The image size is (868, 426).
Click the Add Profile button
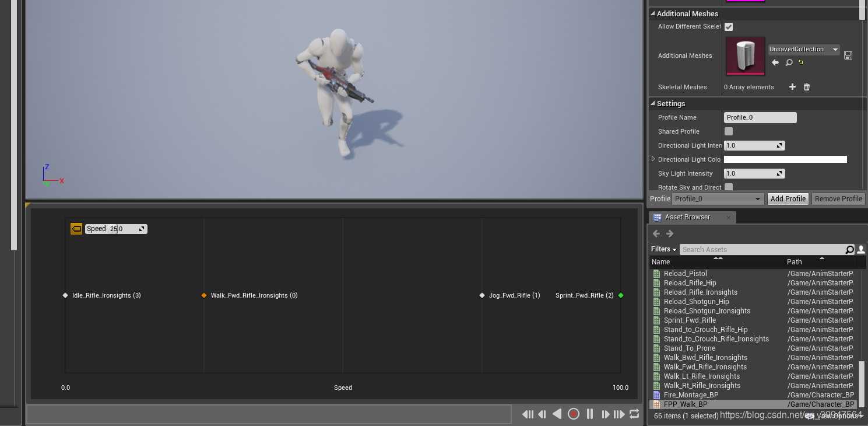pyautogui.click(x=788, y=199)
